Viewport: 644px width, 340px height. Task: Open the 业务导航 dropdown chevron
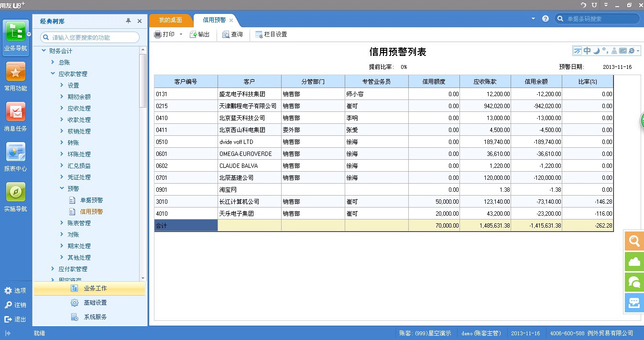point(29,34)
